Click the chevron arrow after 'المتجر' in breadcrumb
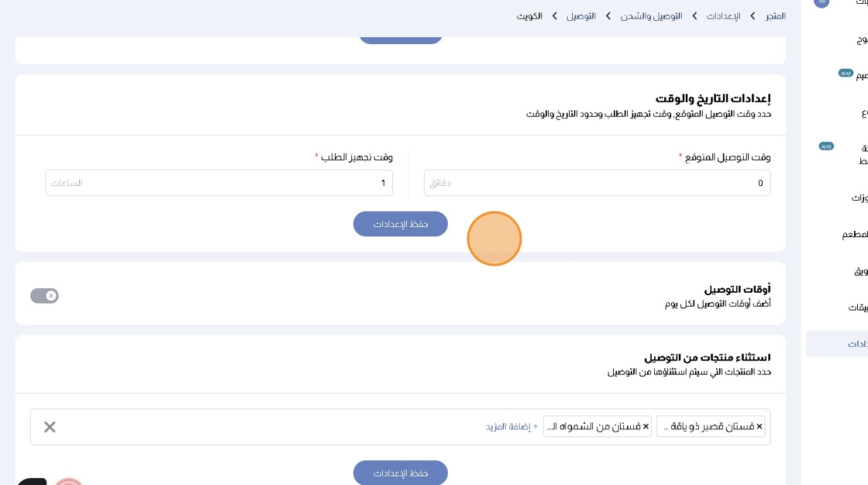This screenshot has width=868, height=485. pos(753,15)
